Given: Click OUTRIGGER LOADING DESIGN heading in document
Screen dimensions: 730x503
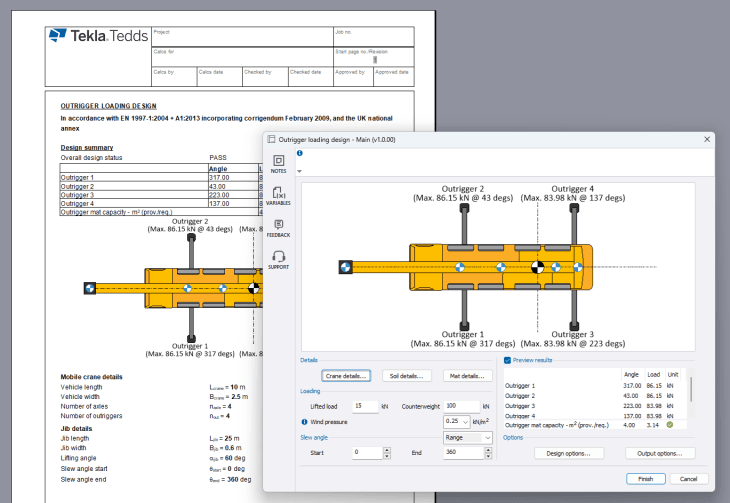Looking at the screenshot, I should (108, 106).
